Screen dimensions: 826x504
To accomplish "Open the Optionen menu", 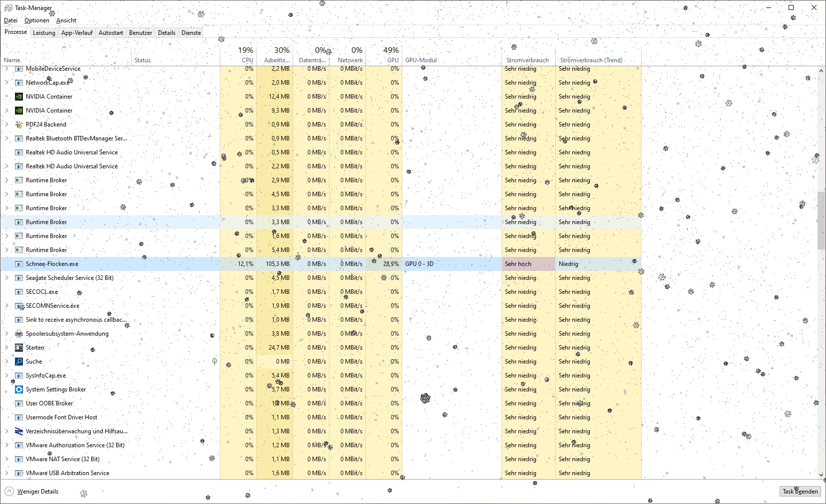I will 37,20.
